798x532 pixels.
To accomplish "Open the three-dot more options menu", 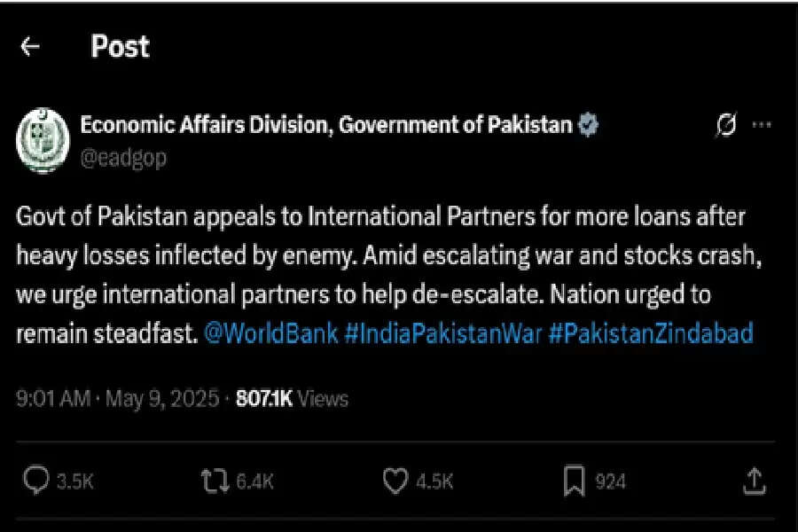I will click(762, 125).
